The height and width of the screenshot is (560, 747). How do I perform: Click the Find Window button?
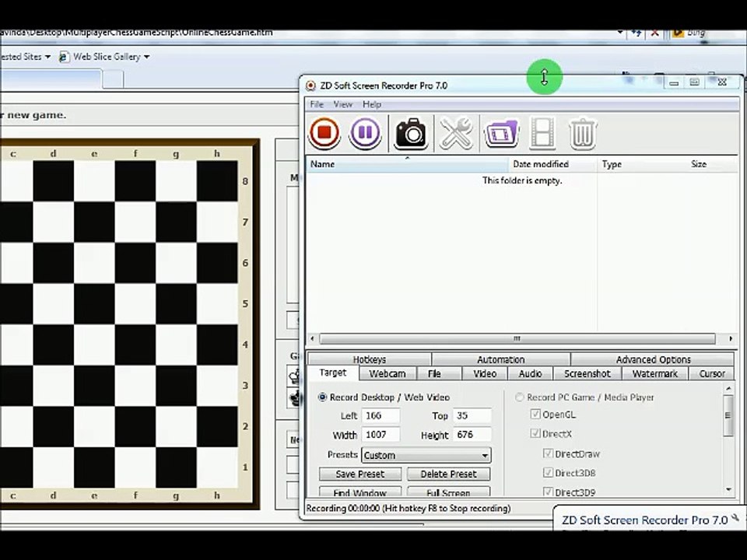tap(360, 492)
